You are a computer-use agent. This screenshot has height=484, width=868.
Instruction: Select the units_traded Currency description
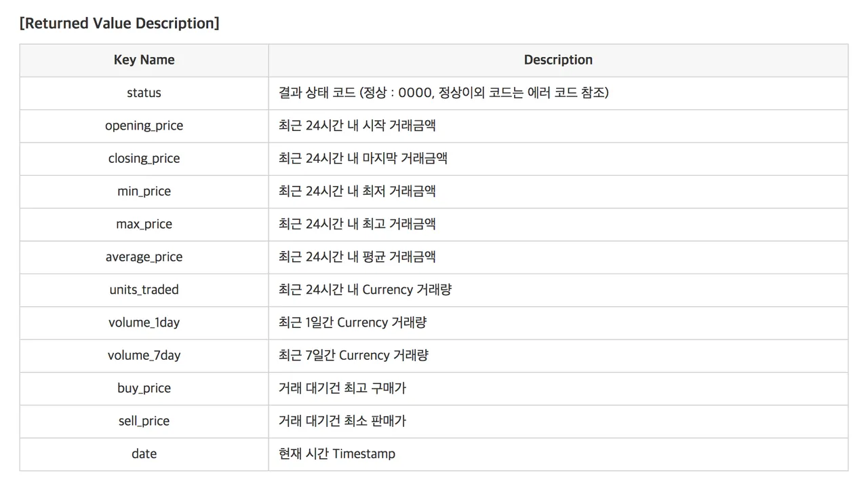click(x=365, y=290)
